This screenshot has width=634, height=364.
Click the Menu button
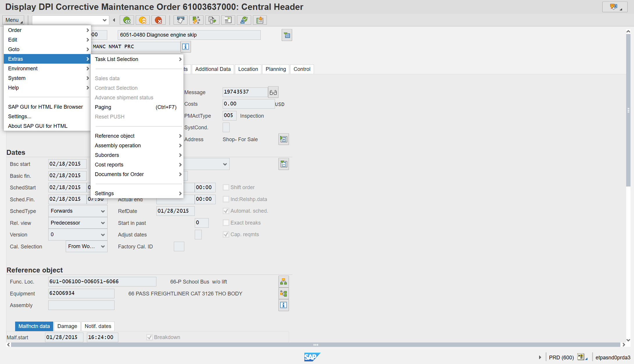[13, 20]
